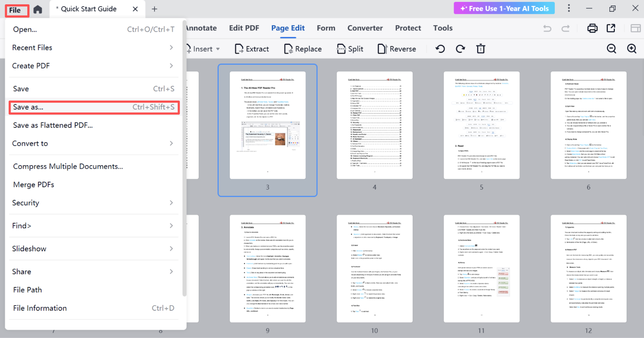Click the Print icon
The image size is (644, 338).
[592, 28]
